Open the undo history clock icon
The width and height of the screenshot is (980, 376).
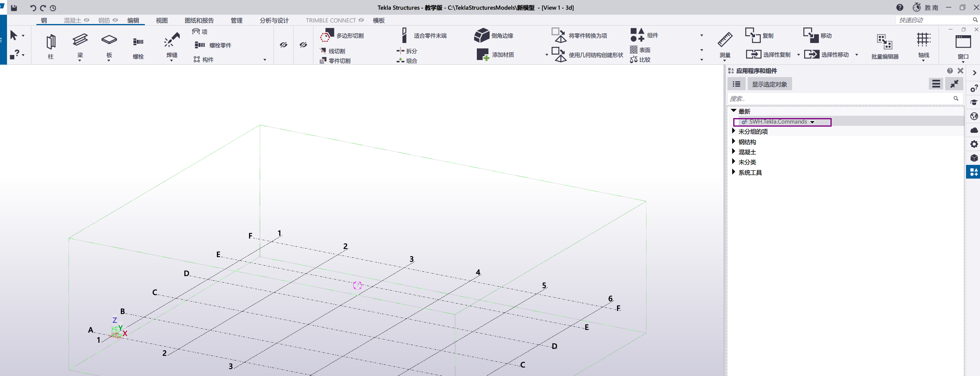coord(53,8)
